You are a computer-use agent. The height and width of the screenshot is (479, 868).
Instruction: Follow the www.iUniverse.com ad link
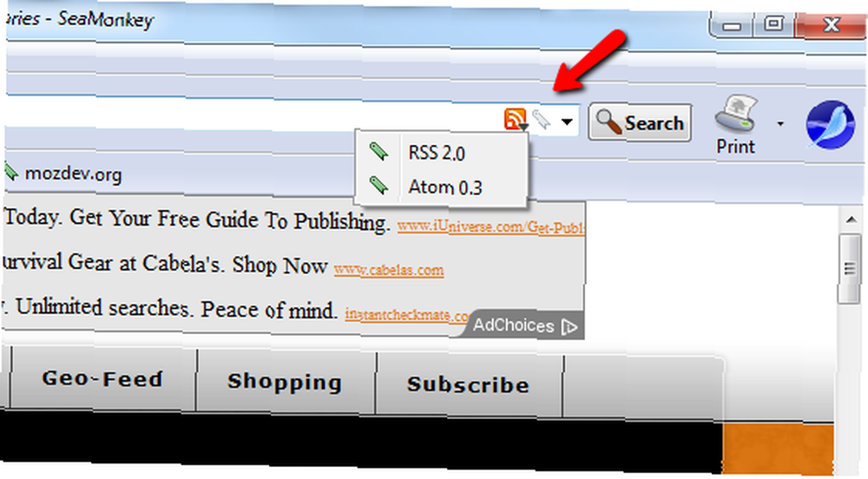click(x=491, y=226)
